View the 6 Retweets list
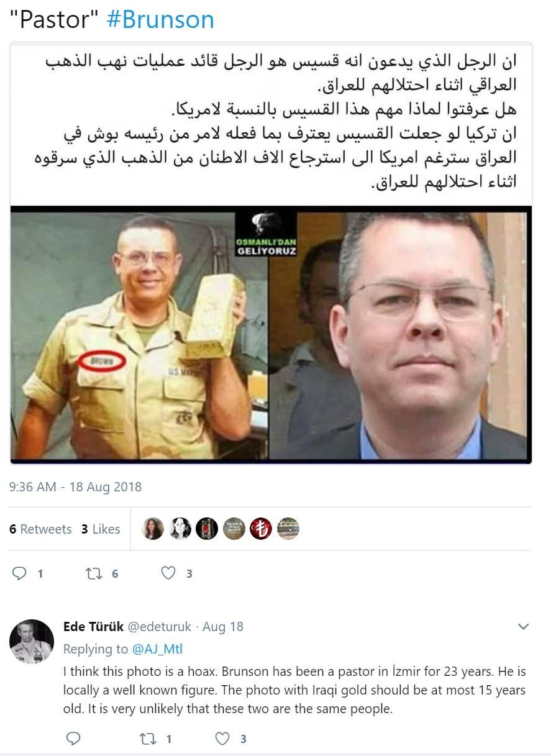551x756 pixels. pyautogui.click(x=40, y=529)
